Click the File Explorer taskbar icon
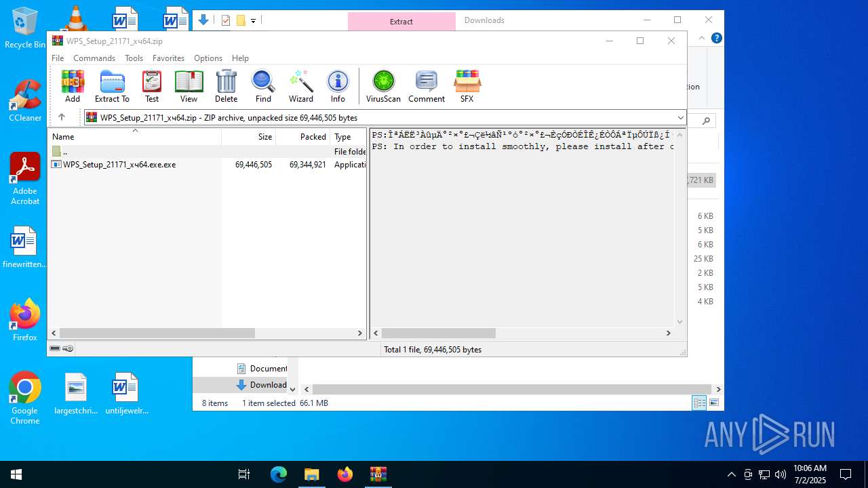The image size is (868, 488). coord(311,474)
